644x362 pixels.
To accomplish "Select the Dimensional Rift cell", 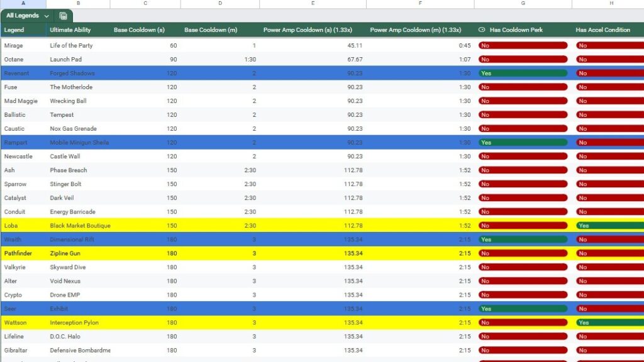I will 78,239.
